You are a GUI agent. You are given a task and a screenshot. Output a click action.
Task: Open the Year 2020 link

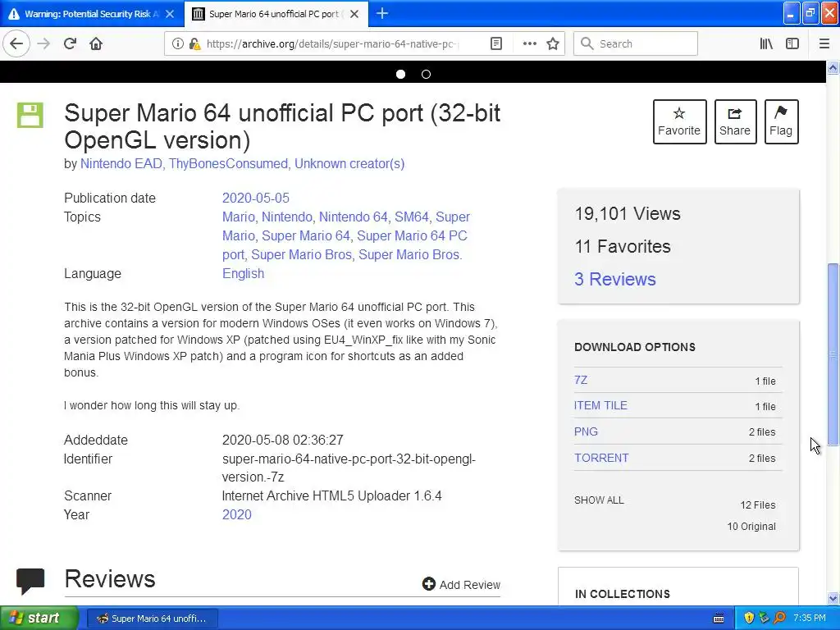(x=237, y=514)
